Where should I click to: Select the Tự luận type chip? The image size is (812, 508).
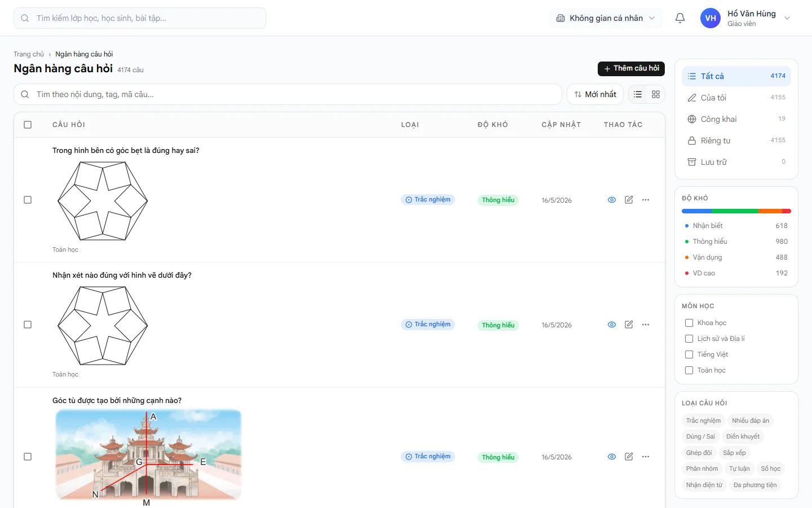[x=739, y=468]
